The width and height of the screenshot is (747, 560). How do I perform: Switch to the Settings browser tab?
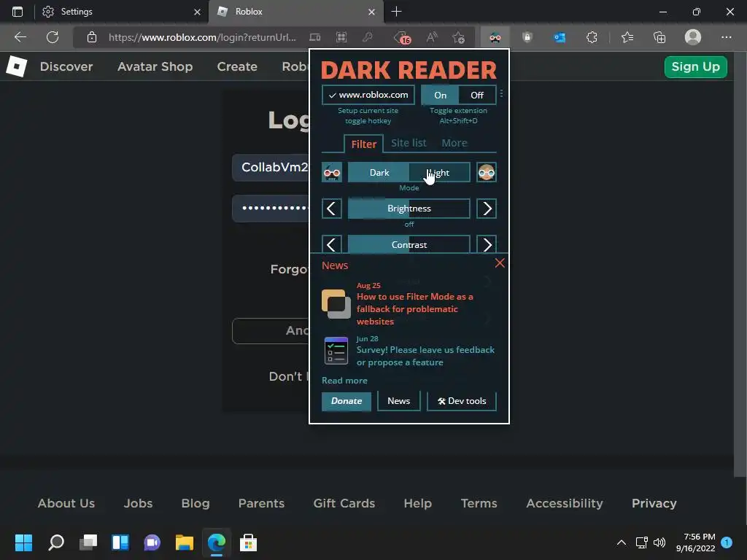pos(122,12)
